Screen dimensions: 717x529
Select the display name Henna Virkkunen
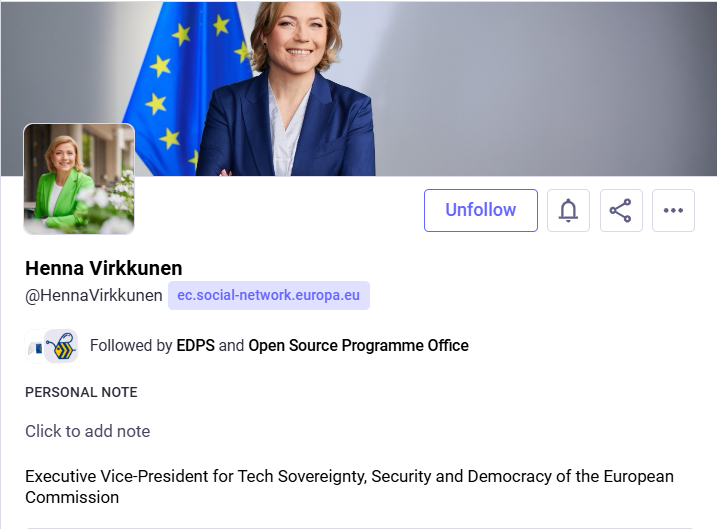[103, 268]
